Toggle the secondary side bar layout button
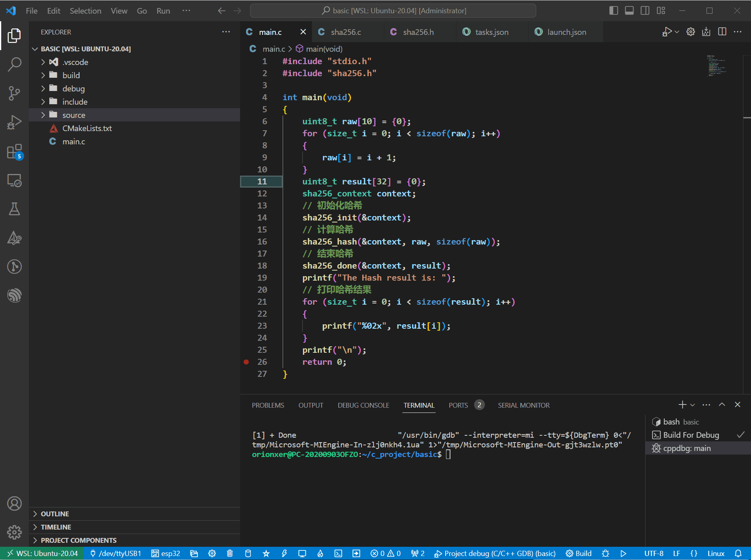The image size is (751, 560). coord(645,10)
